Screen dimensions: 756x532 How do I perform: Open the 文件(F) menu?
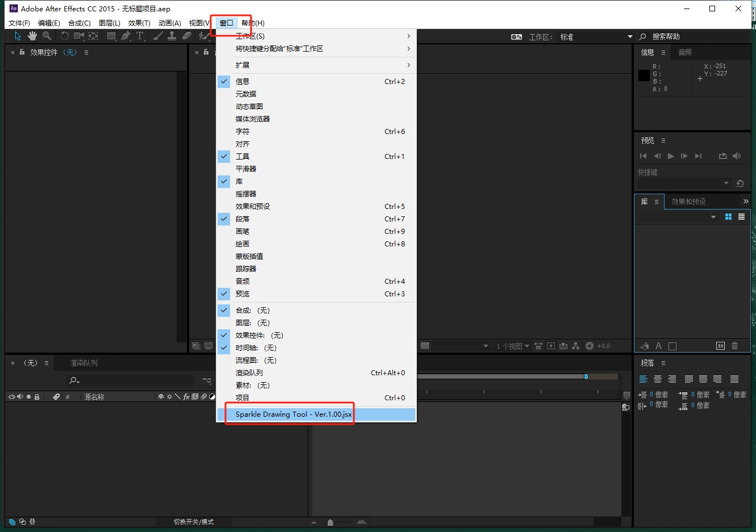pyautogui.click(x=19, y=23)
